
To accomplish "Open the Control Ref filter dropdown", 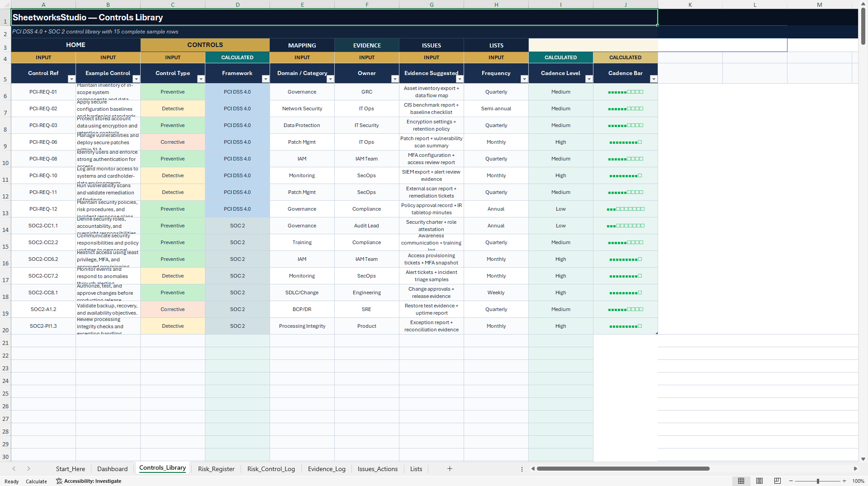I will [x=71, y=79].
